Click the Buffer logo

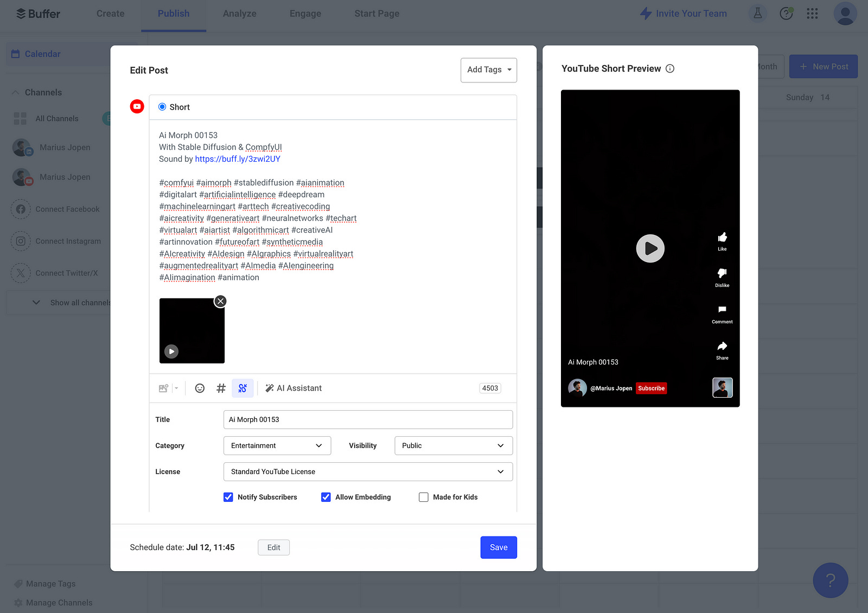click(38, 14)
